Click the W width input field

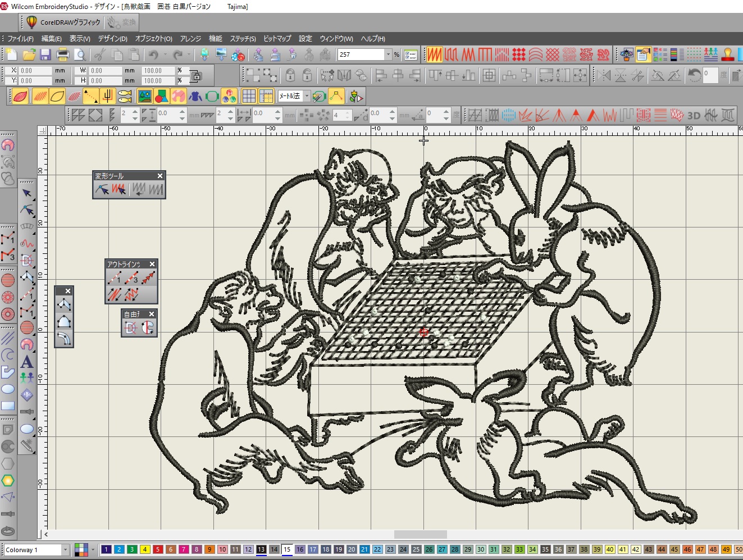[x=105, y=71]
